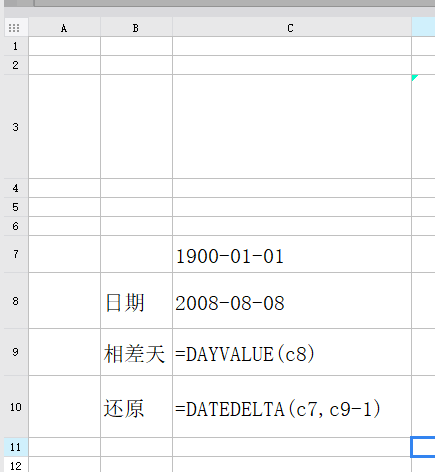Click the =DAYVALUE(c8) formula cell
This screenshot has width=435, height=472.
click(292, 352)
